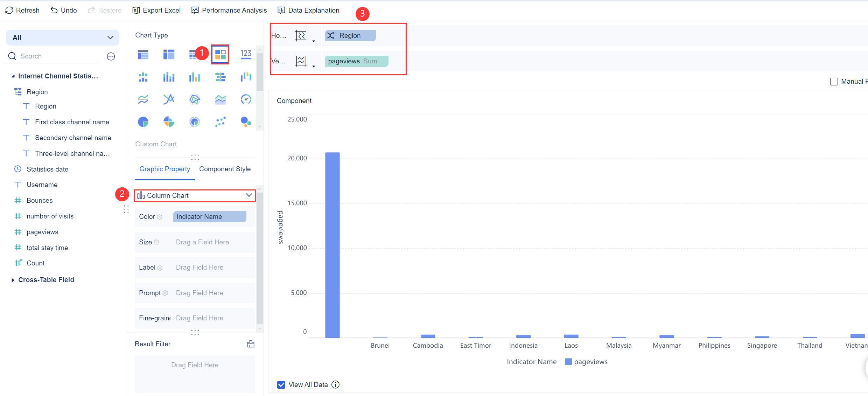Uncheck the View All Data checkbox

281,384
